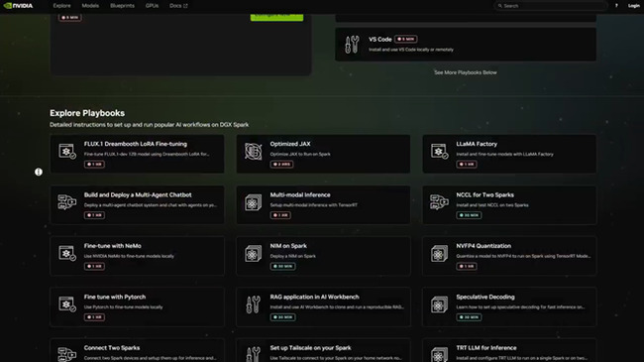Click the NVFP4 Quantization icon

pos(439,254)
